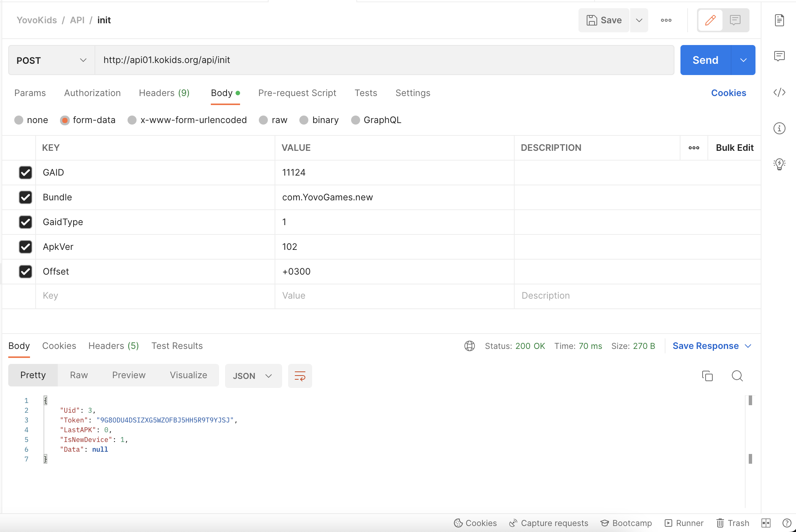Image resolution: width=796 pixels, height=532 pixels.
Task: Open the Test Results response tab
Action: [x=177, y=346]
